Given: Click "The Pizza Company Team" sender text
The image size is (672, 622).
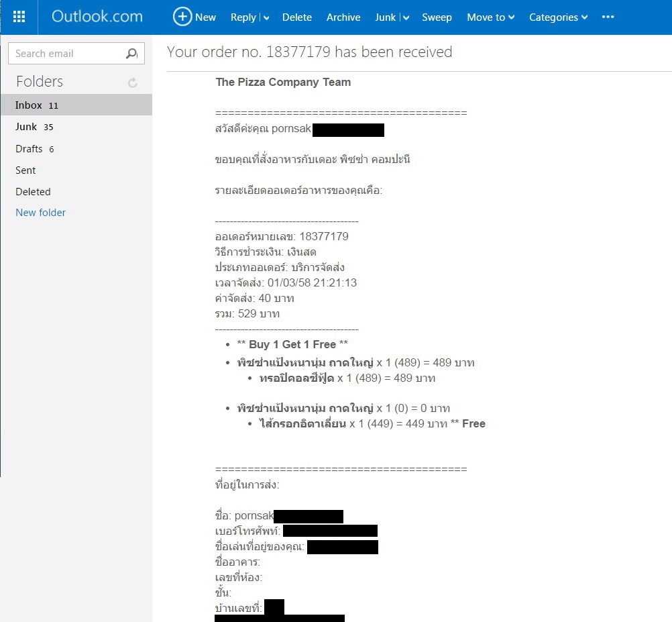Looking at the screenshot, I should click(283, 82).
